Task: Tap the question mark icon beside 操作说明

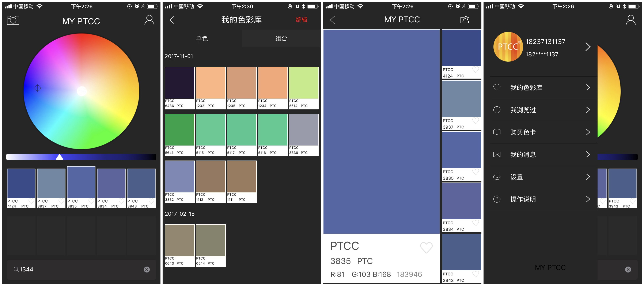Action: point(497,199)
